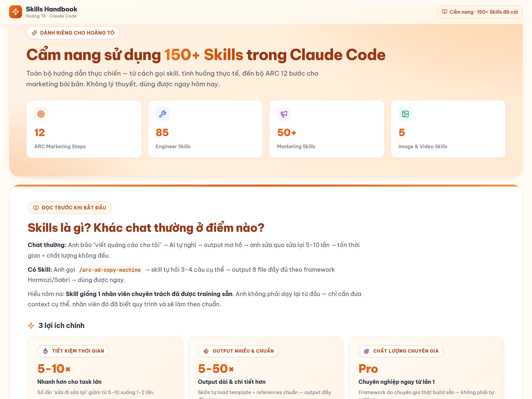Click the sparkles icon in Hoàng Tô badge
Image resolution: width=532 pixels, height=399 pixels.
(x=35, y=33)
